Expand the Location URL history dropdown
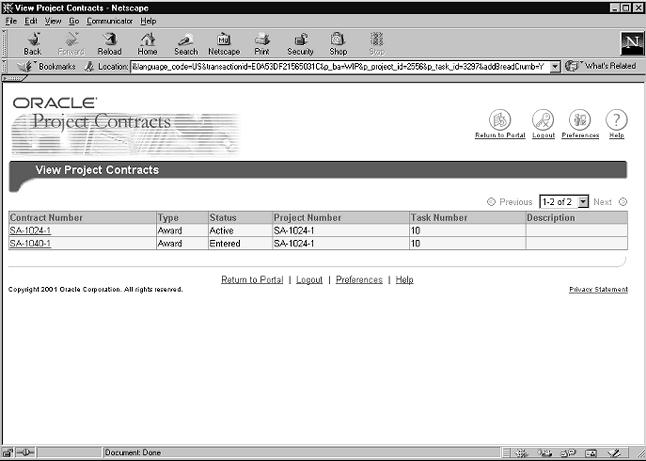The height and width of the screenshot is (461, 646). tap(555, 66)
